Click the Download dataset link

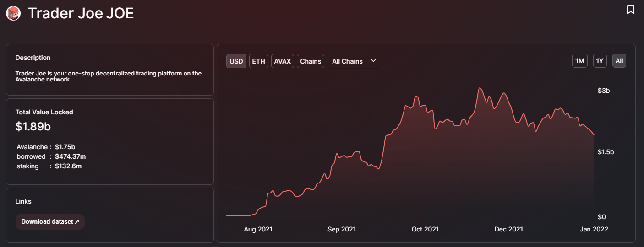point(50,222)
